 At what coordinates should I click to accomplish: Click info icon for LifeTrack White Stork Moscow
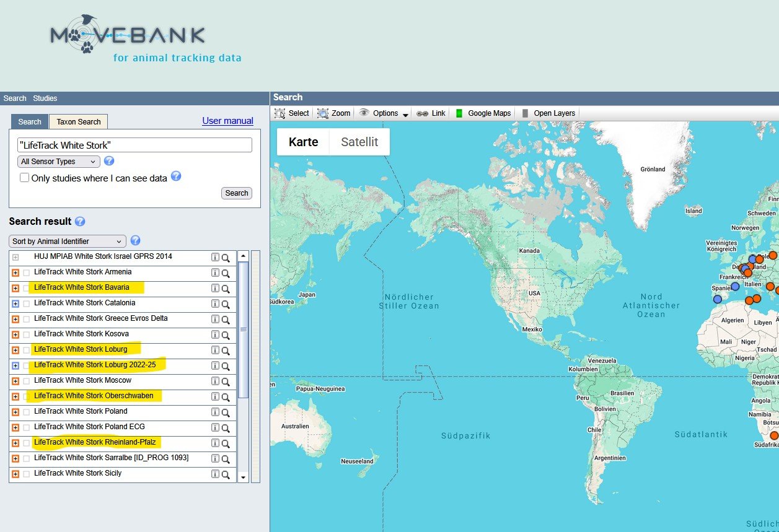tap(215, 381)
